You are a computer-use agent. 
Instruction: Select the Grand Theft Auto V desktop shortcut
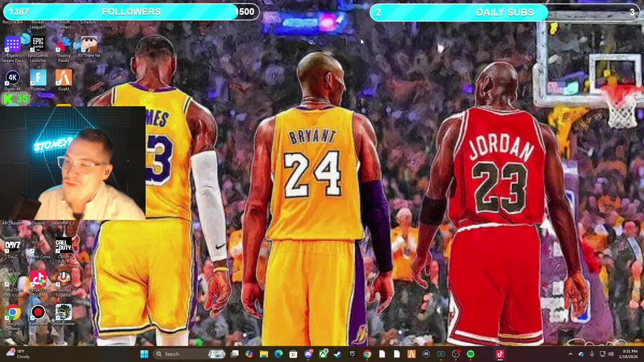(x=13, y=285)
